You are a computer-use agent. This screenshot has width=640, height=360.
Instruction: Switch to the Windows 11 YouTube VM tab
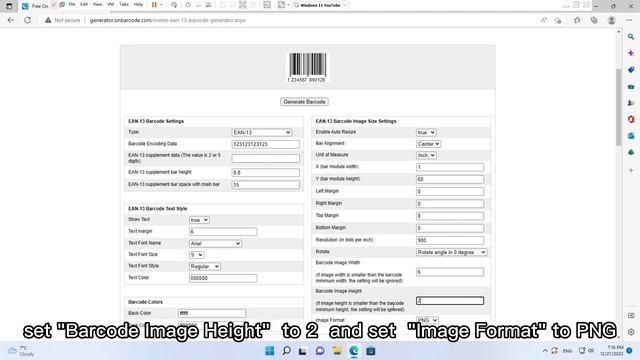coord(320,5)
